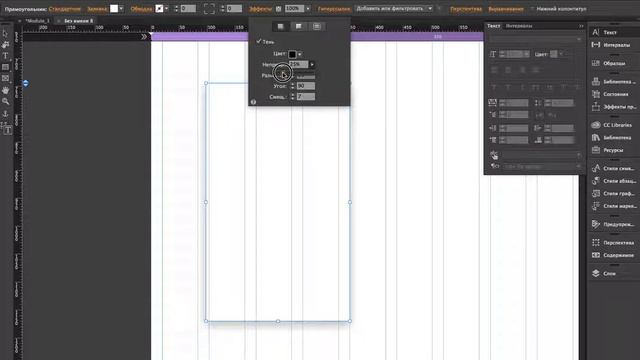Open Эффекты effects link
The image size is (640, 360).
(x=260, y=9)
